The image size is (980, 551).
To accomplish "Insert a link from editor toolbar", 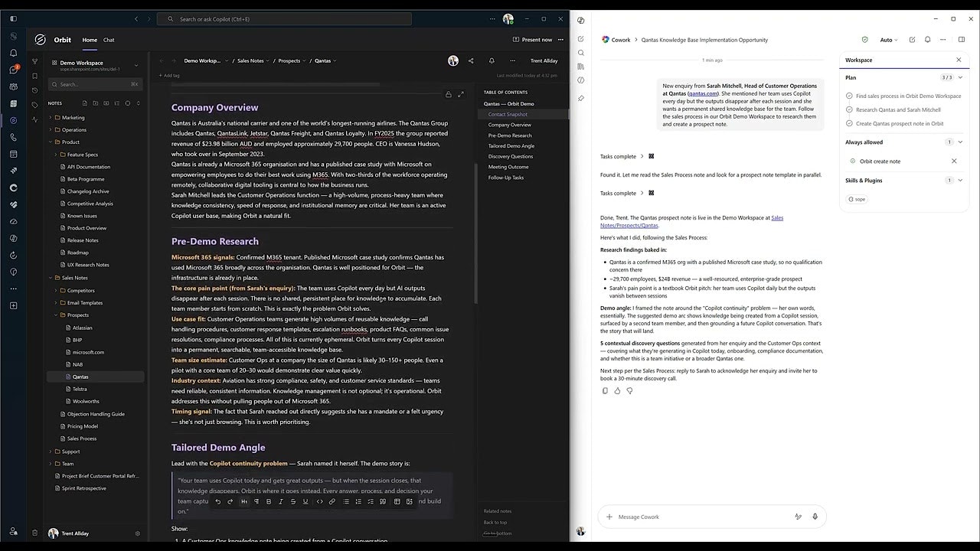I will (x=332, y=501).
